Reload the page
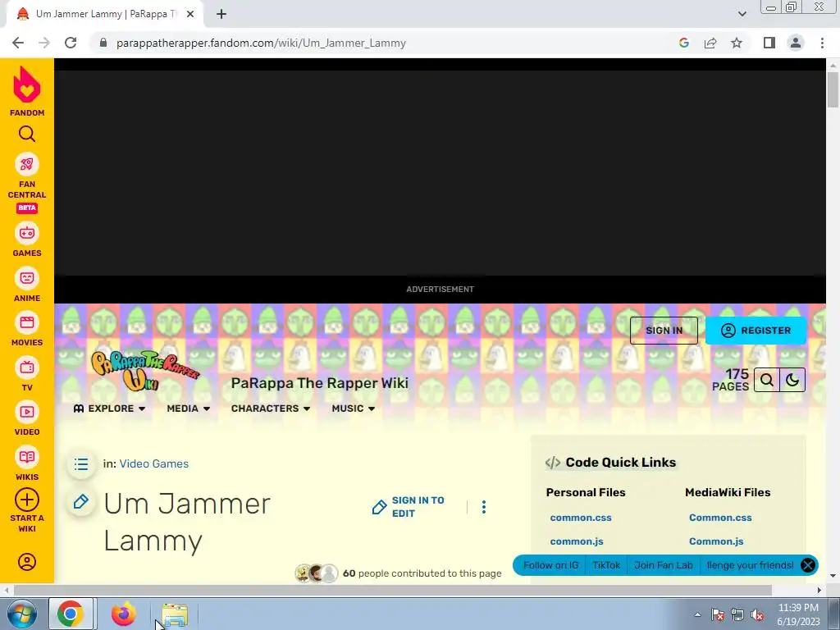The width and height of the screenshot is (840, 630). tap(71, 43)
